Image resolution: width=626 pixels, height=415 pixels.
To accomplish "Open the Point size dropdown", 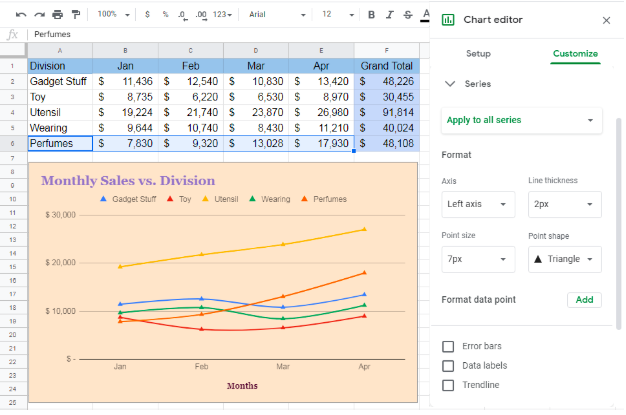I will coord(478,259).
